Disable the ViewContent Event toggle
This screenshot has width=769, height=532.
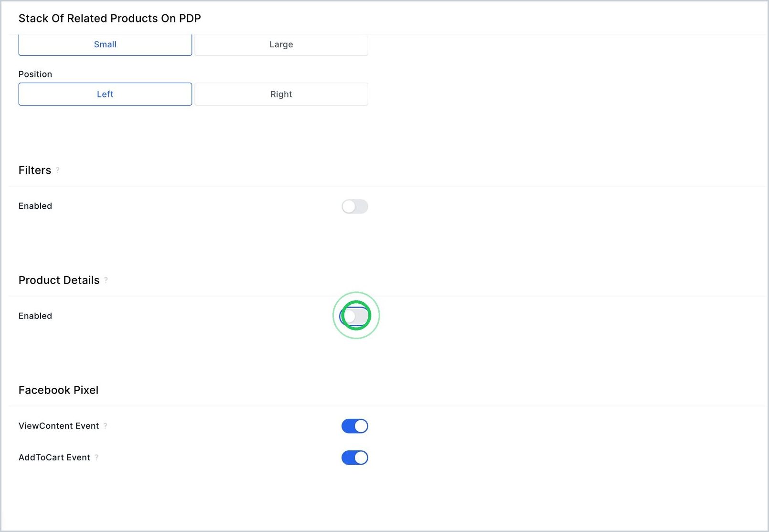355,426
